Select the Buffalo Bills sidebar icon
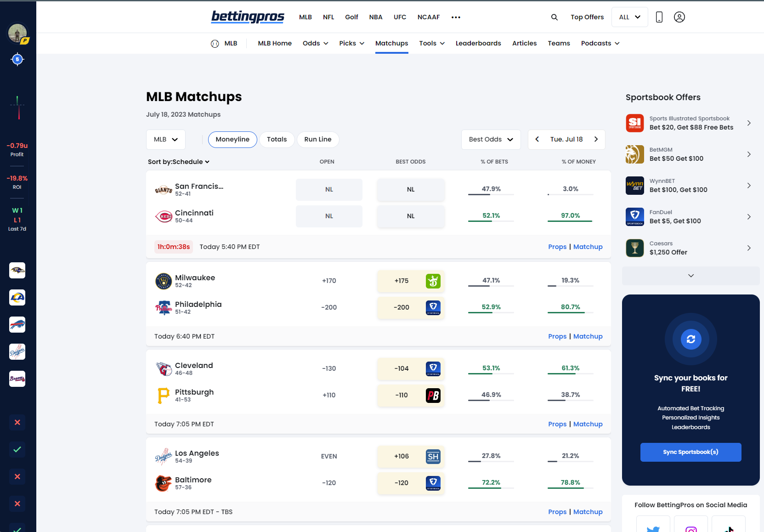The image size is (764, 532). pyautogui.click(x=17, y=325)
